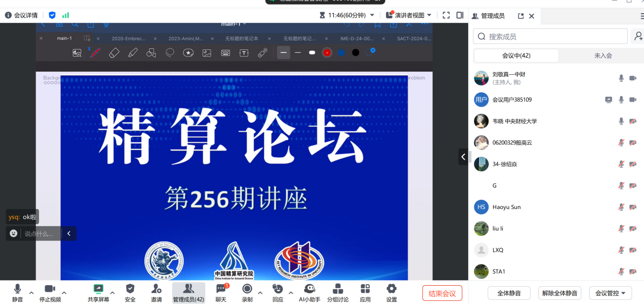
Task: Toggle stop video (停止视频) camera button
Action: point(50,289)
